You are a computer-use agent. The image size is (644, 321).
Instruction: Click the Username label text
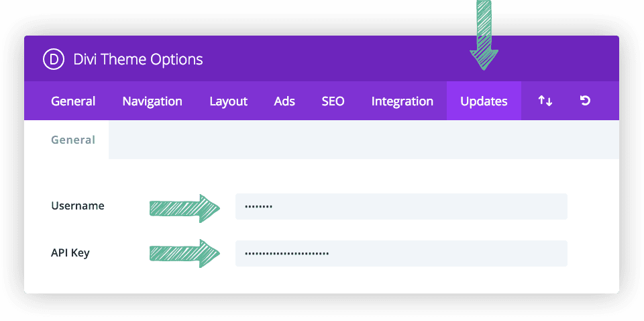coord(78,205)
